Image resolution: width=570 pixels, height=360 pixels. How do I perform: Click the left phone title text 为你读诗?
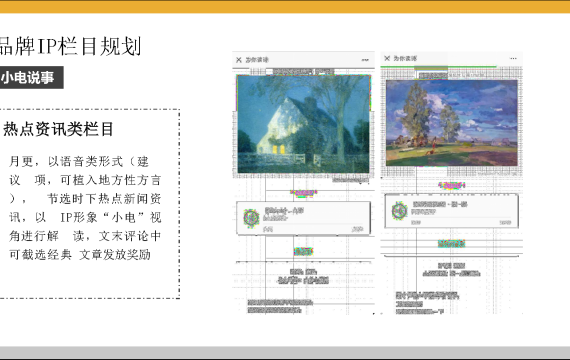257,60
